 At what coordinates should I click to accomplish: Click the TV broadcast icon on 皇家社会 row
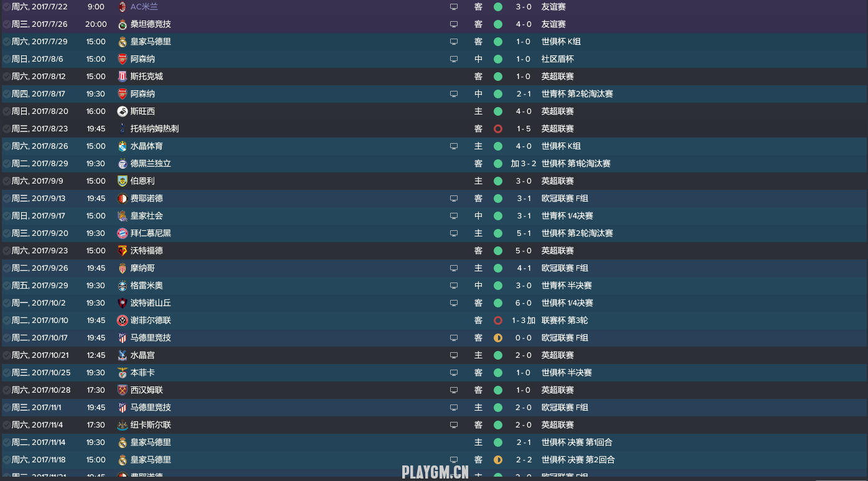[454, 216]
